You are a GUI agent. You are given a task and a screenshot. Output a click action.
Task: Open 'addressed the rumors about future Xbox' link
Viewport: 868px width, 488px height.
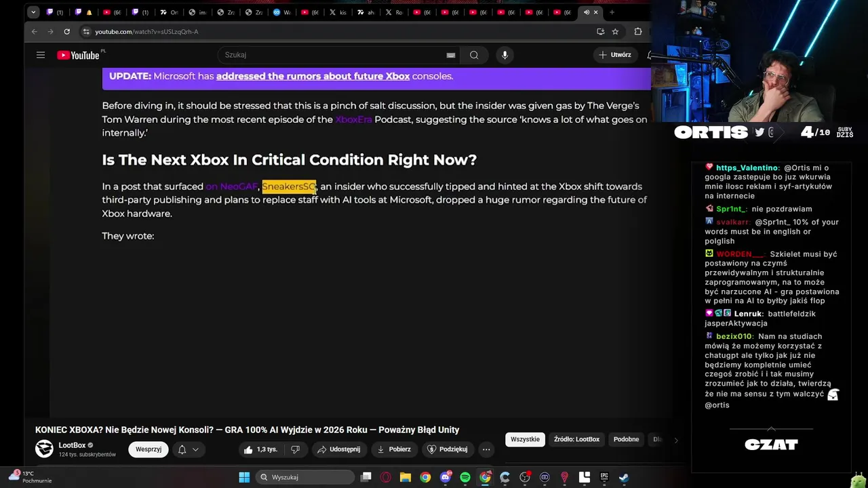pos(313,76)
